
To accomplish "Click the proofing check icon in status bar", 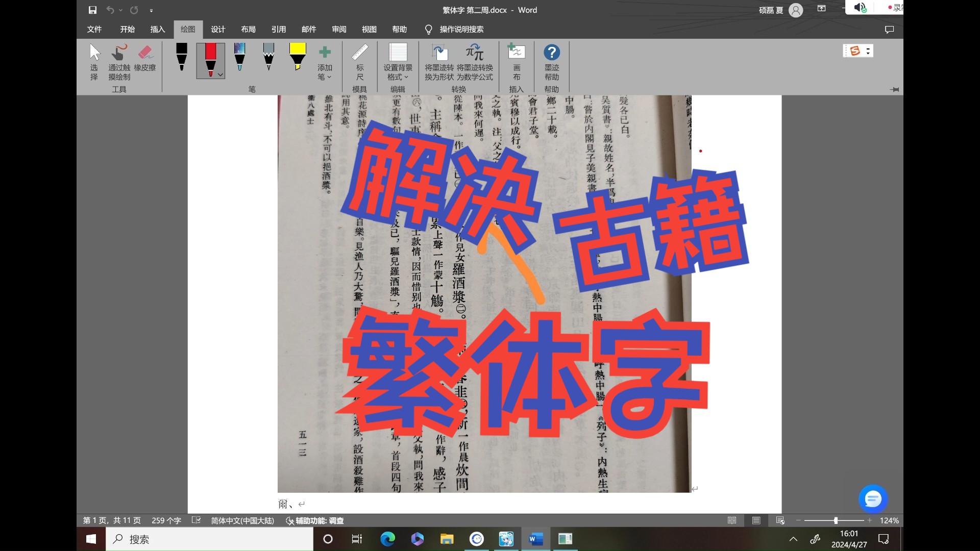I will 196,520.
